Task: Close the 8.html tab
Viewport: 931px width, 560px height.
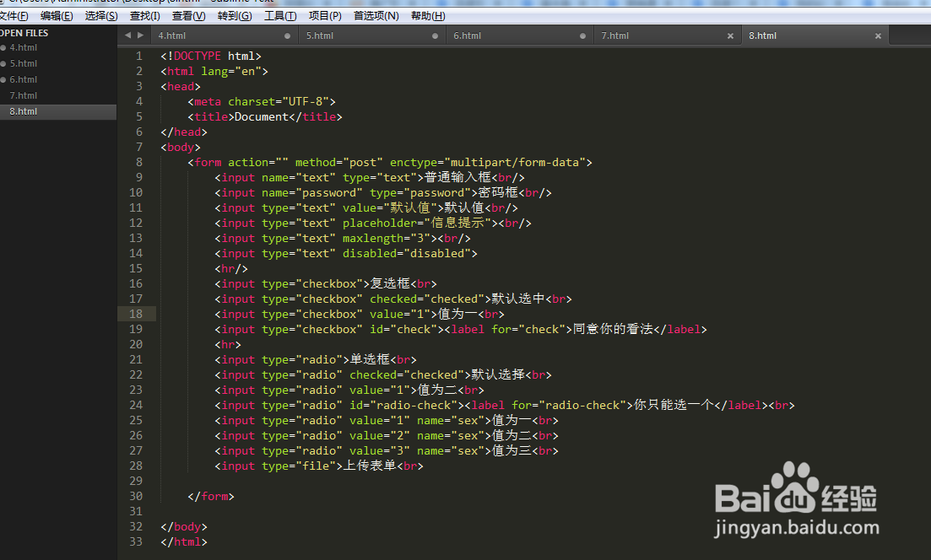Action: click(x=878, y=36)
